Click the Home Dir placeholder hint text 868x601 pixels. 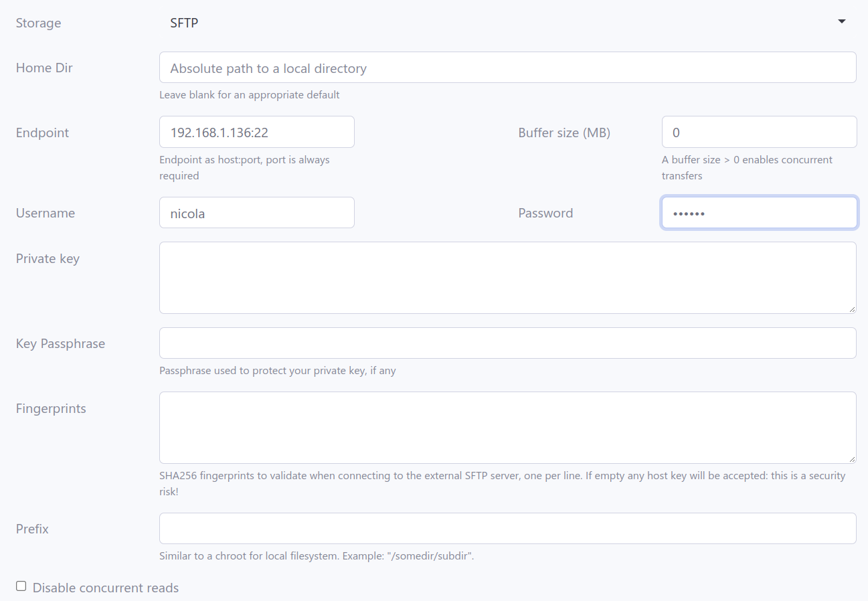click(268, 68)
